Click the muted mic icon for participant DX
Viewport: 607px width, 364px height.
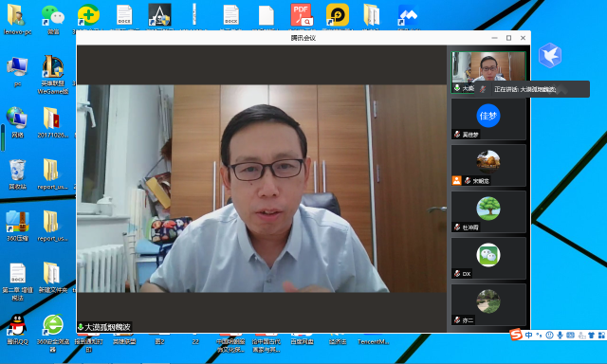tap(457, 274)
